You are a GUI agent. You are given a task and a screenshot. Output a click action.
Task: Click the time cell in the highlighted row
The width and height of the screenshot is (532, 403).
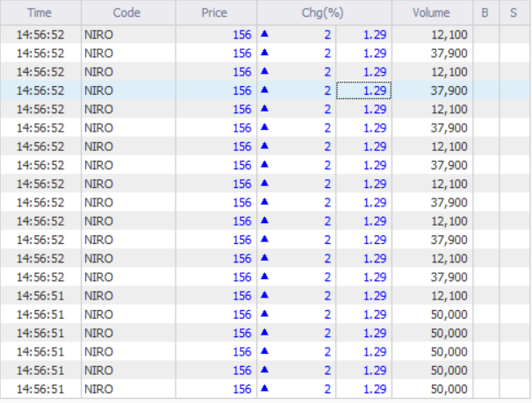click(40, 90)
